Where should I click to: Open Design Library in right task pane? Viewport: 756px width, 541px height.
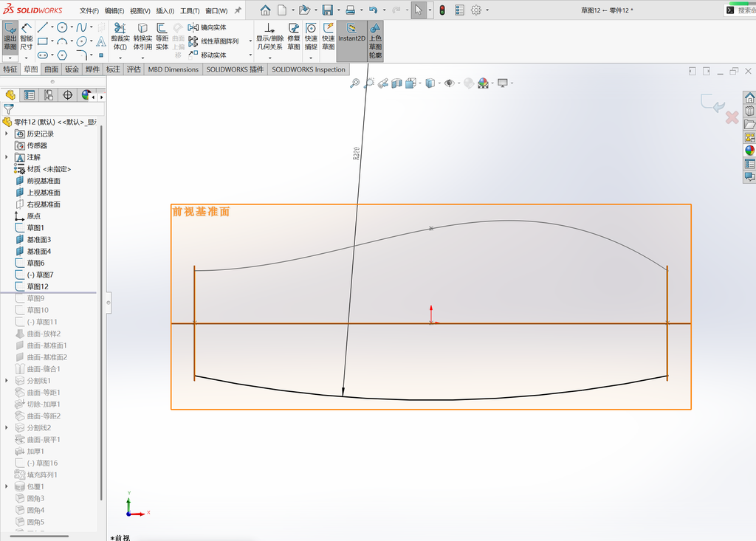[749, 111]
